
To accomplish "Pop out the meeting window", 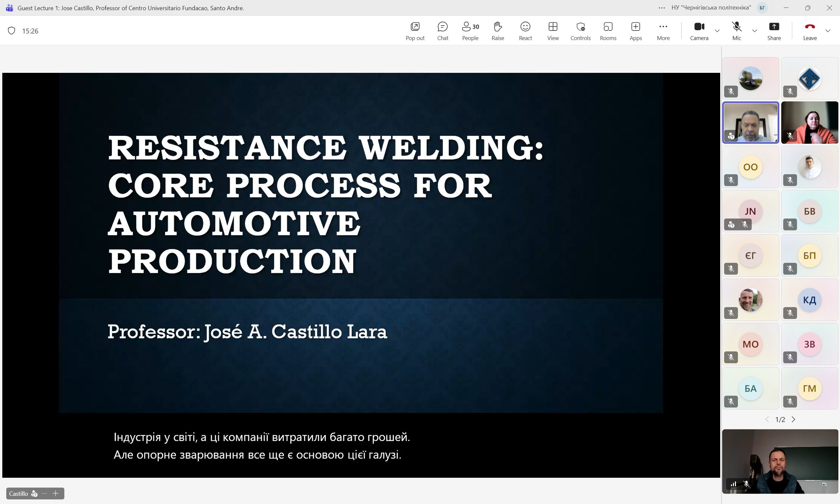I will click(415, 31).
